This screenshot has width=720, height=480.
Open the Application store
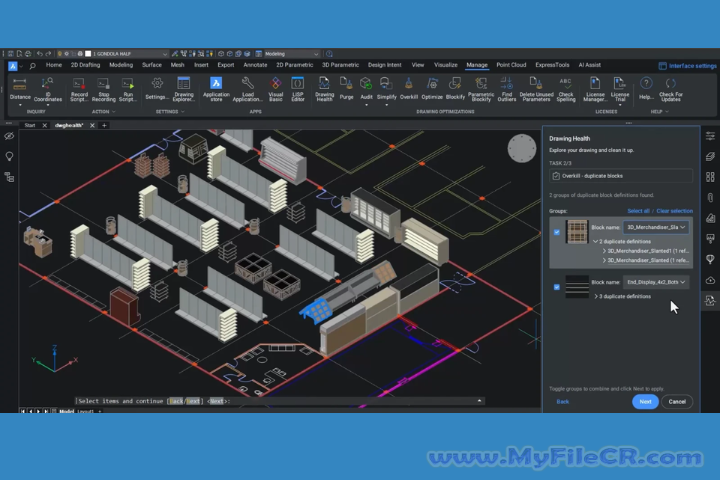[x=216, y=89]
